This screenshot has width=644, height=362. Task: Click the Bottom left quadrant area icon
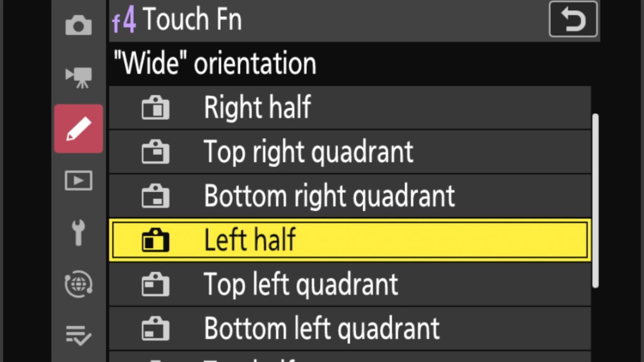(155, 329)
